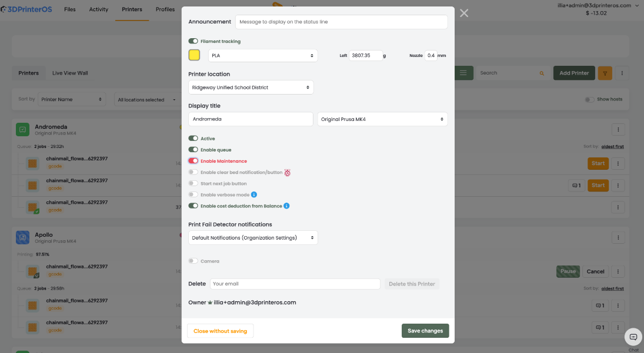Open the Chat widget icon
Screen dimensions: 644x353
(633, 337)
